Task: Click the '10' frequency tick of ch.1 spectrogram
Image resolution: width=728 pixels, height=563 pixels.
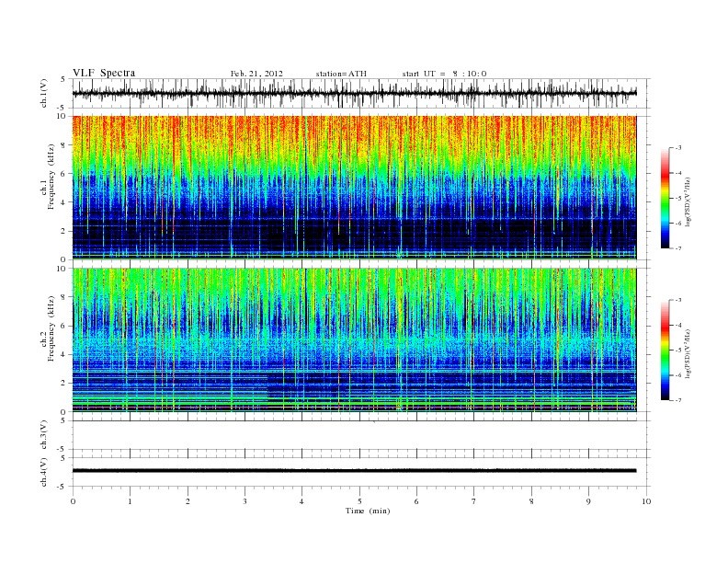Action: coord(62,116)
